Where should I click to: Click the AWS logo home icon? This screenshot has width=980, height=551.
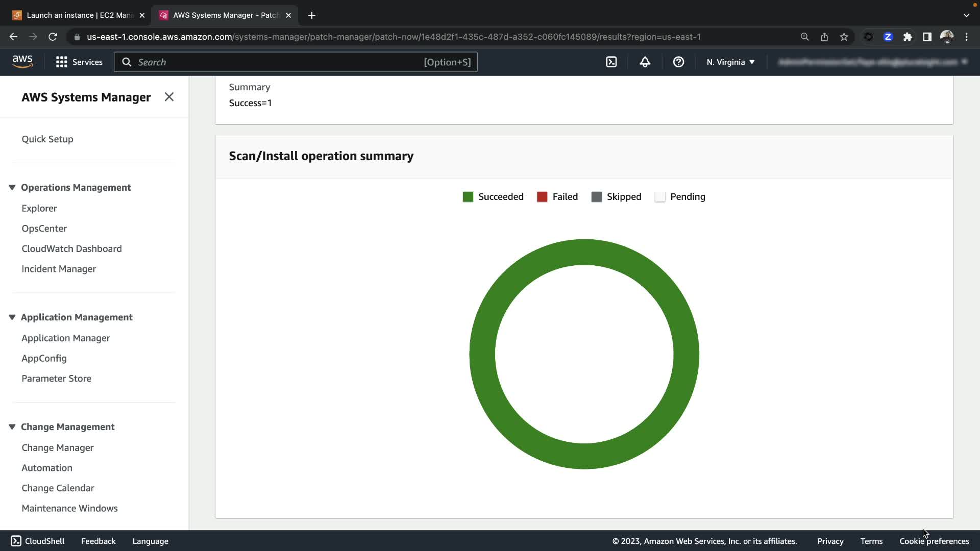(22, 61)
